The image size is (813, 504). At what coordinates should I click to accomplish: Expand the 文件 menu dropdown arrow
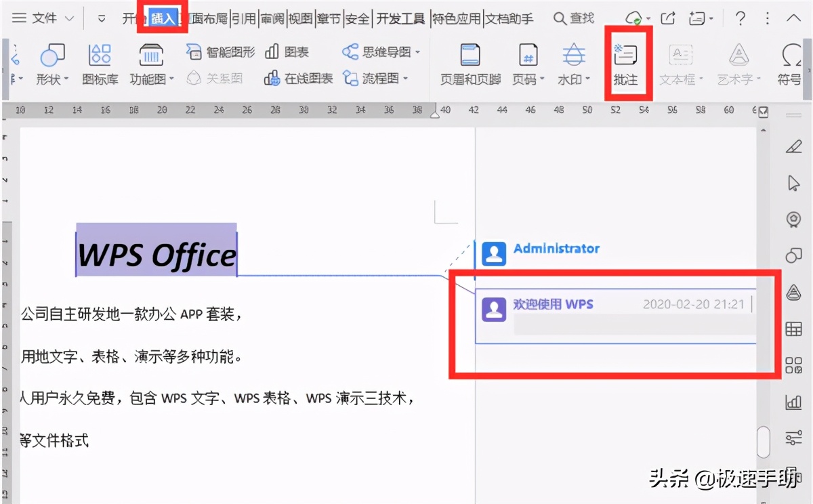click(x=69, y=19)
